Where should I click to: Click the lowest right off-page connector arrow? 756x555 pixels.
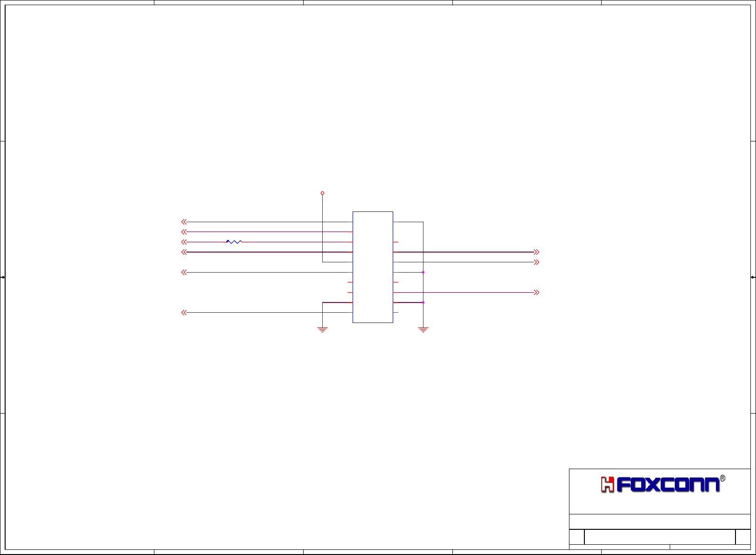click(x=536, y=292)
